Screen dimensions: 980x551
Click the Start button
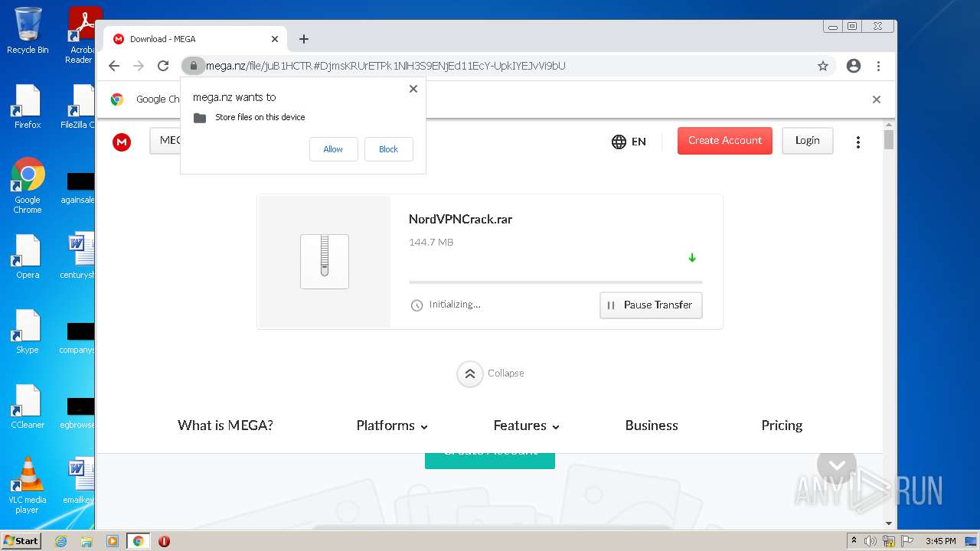(21, 541)
